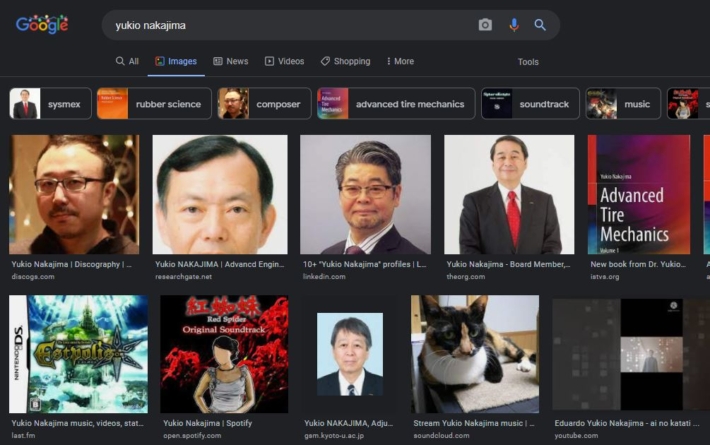
Task: Click the linkedin.com source text
Action: pyautogui.click(x=324, y=276)
